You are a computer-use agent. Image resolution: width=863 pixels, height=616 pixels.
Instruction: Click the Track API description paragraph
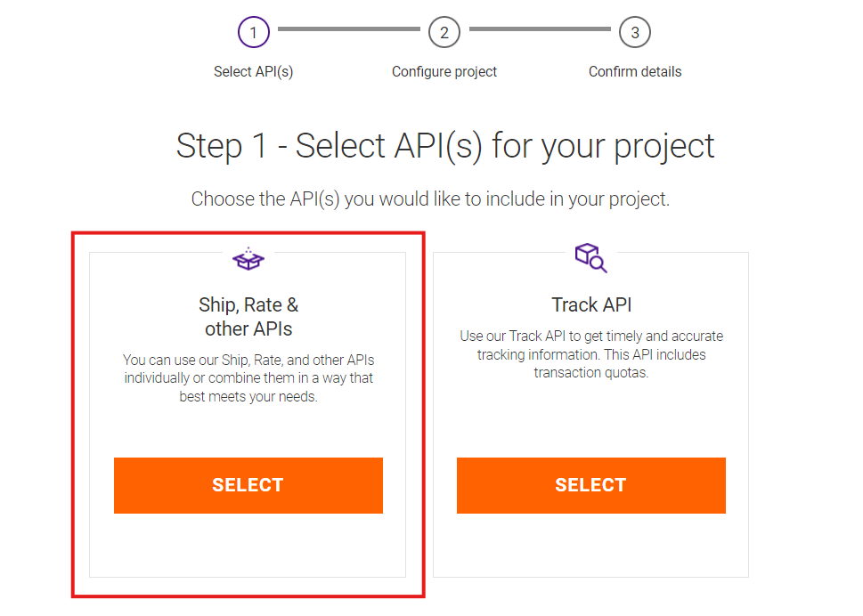[x=591, y=354]
